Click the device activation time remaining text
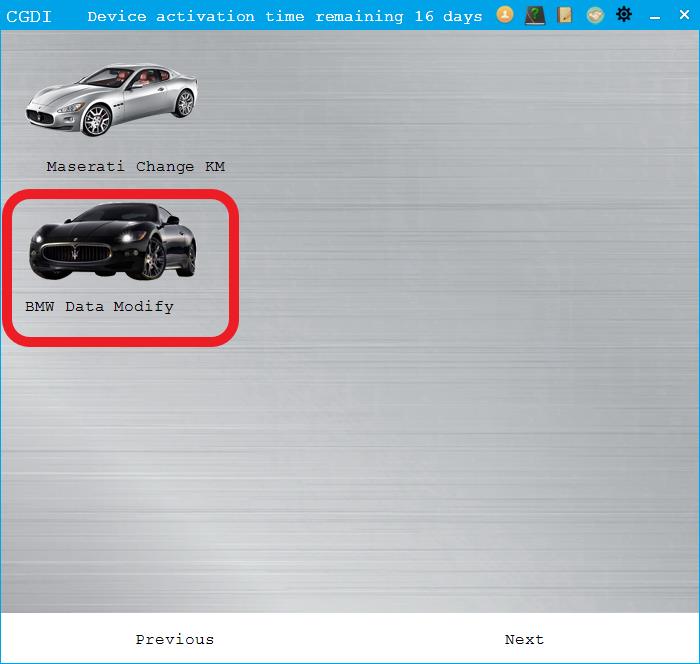 pos(285,17)
